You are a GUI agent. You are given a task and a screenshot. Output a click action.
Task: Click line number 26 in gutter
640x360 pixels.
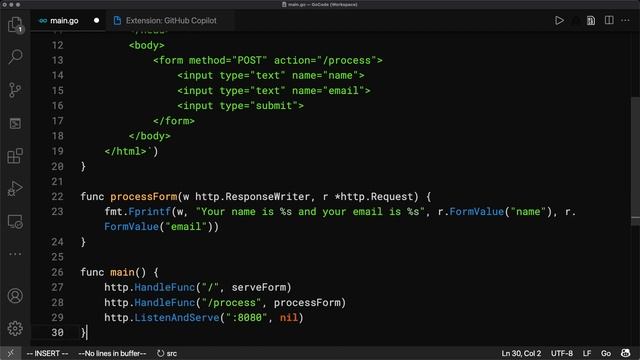click(x=58, y=272)
